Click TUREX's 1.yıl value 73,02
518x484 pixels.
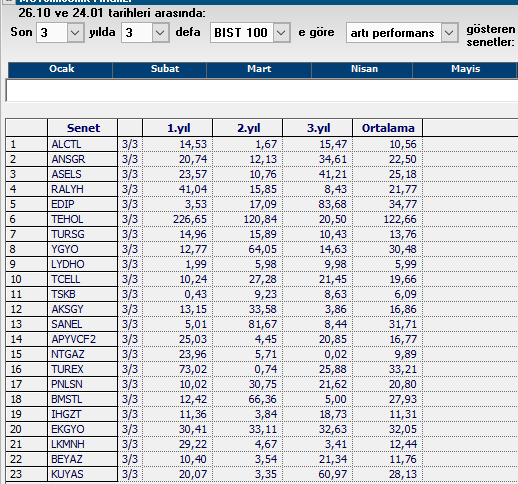193,369
